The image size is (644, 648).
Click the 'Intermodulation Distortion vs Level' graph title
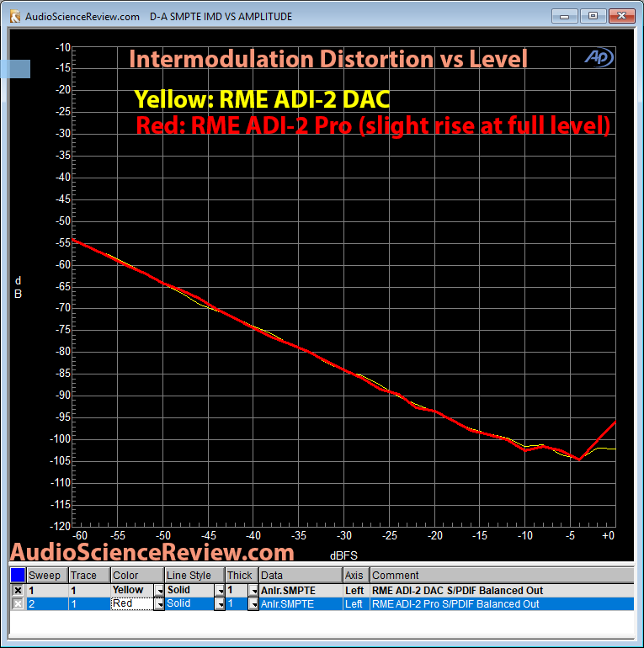(328, 59)
